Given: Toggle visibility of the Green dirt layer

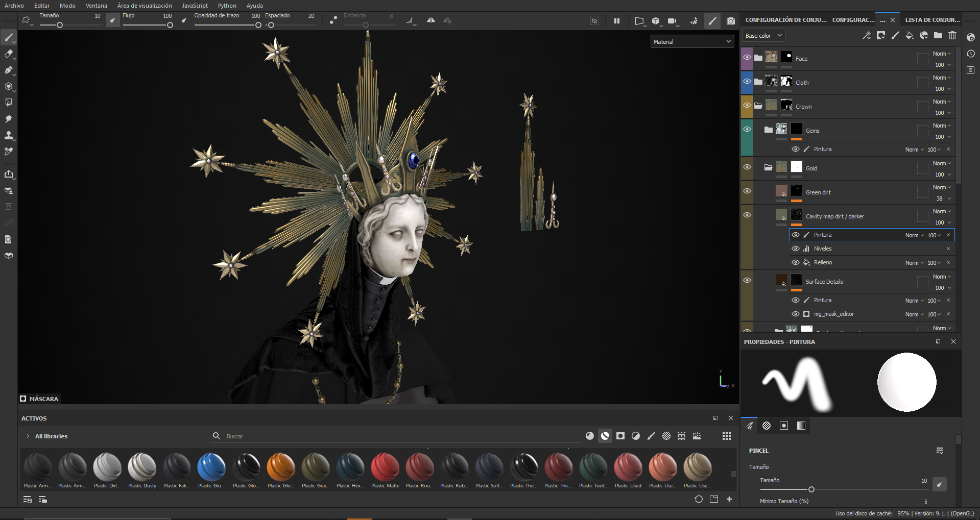Looking at the screenshot, I should click(x=747, y=191).
